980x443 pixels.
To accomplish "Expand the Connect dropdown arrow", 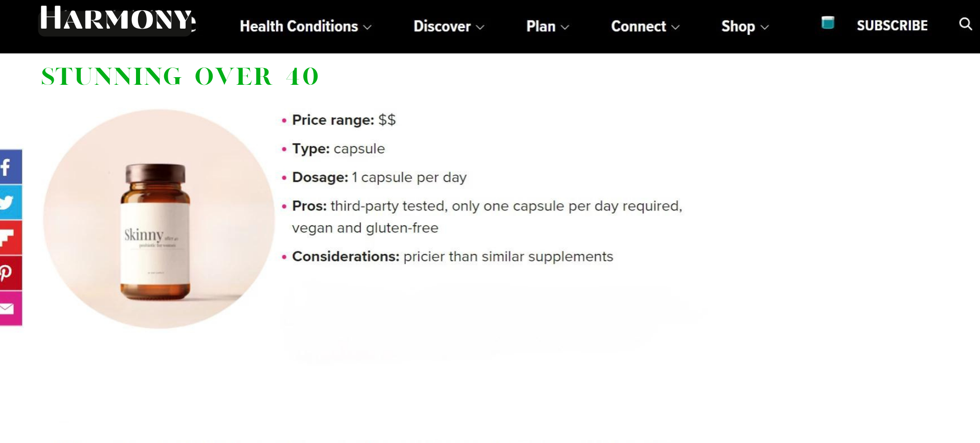I will tap(675, 28).
